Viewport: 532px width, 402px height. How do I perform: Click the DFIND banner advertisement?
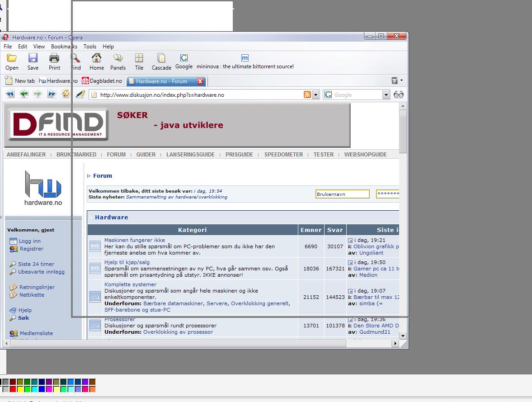[177, 125]
